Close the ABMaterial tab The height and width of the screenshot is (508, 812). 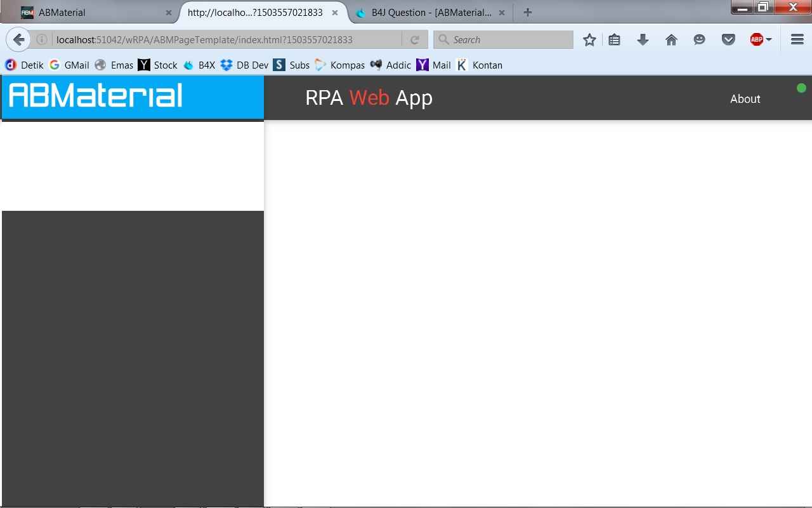coord(169,13)
